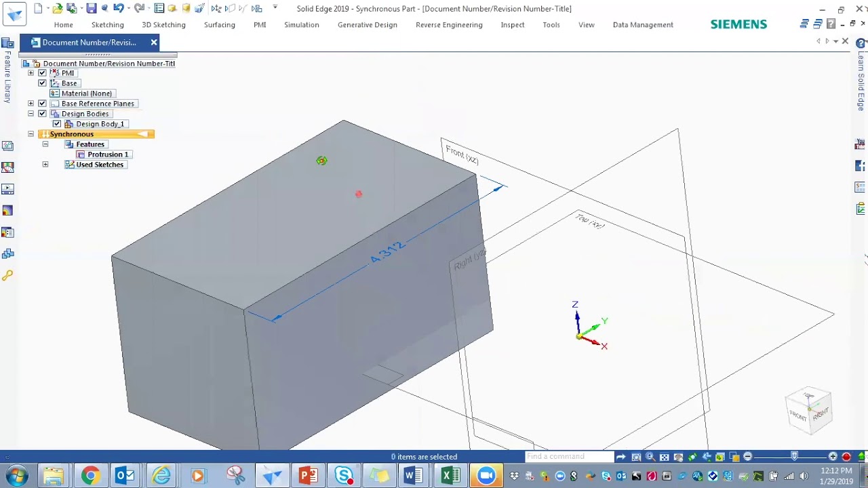Open Customize Quick Access Toolbar dropdown
The image size is (868, 488).
coord(275,7)
